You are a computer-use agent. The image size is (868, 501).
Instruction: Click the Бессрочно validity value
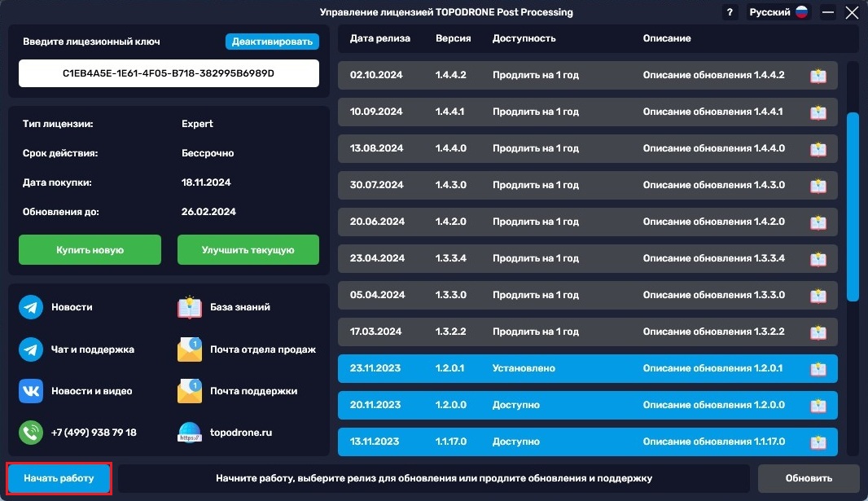pyautogui.click(x=208, y=153)
